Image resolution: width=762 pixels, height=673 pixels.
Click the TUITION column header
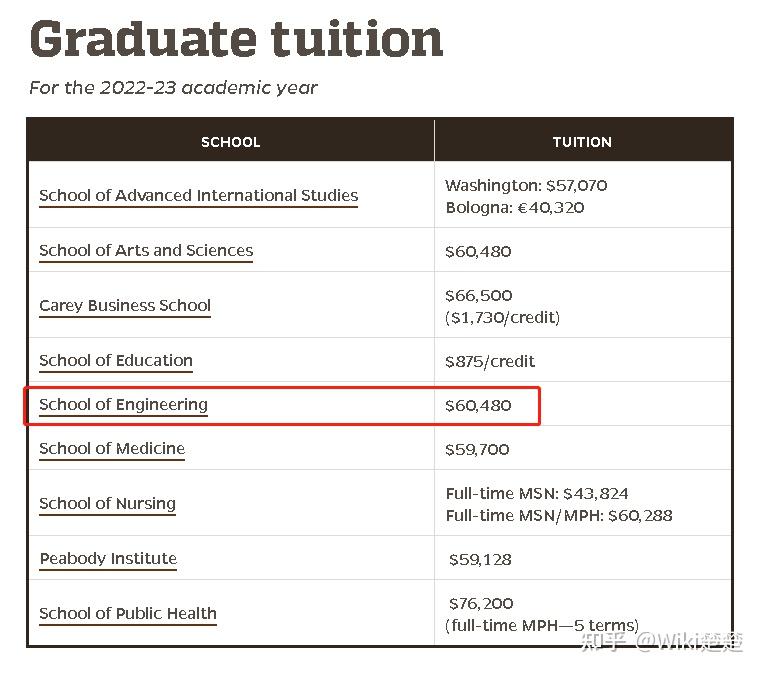(x=582, y=142)
